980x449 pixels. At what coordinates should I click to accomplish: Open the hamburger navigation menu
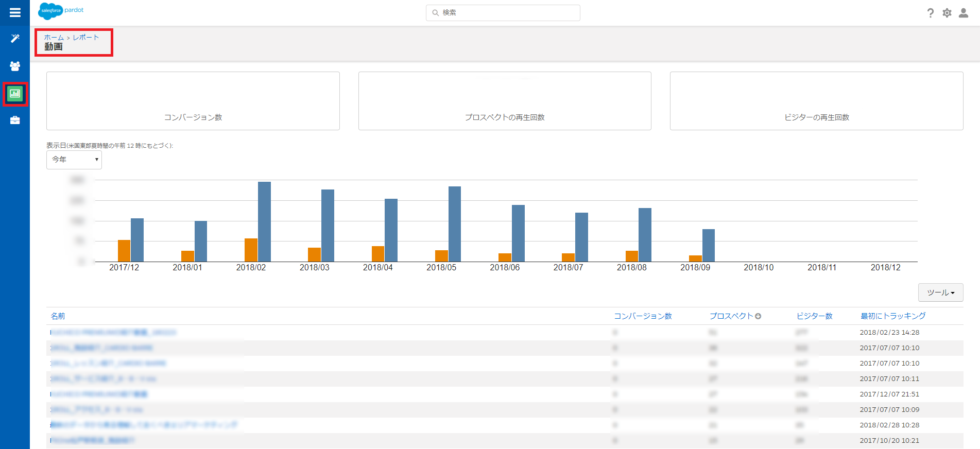(x=15, y=12)
